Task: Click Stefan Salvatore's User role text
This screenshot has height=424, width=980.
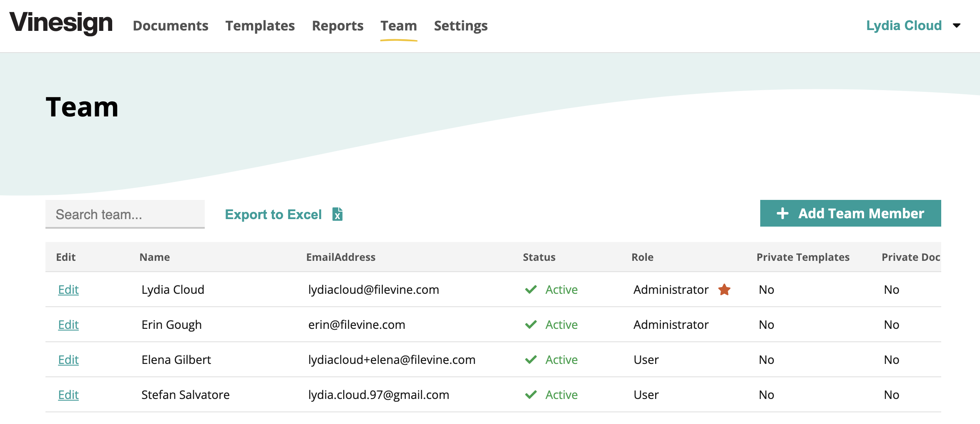Action: pos(646,395)
